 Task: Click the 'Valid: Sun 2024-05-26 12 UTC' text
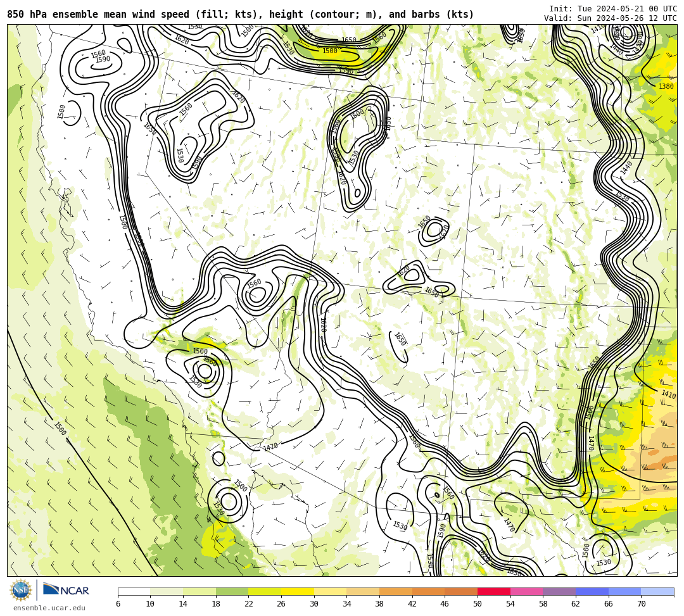(x=611, y=18)
